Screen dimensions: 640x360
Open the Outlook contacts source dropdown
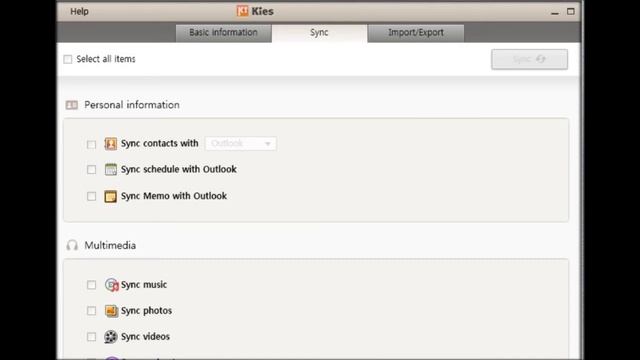(241, 144)
